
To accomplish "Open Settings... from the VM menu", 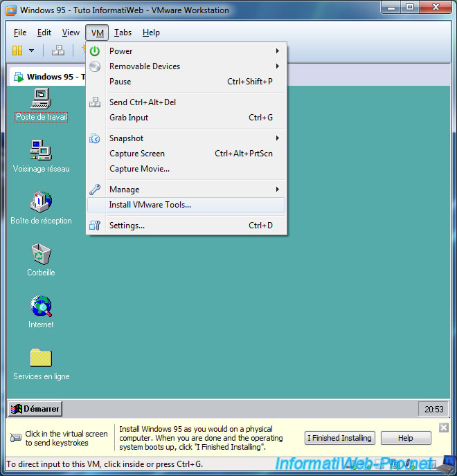I will [x=186, y=226].
